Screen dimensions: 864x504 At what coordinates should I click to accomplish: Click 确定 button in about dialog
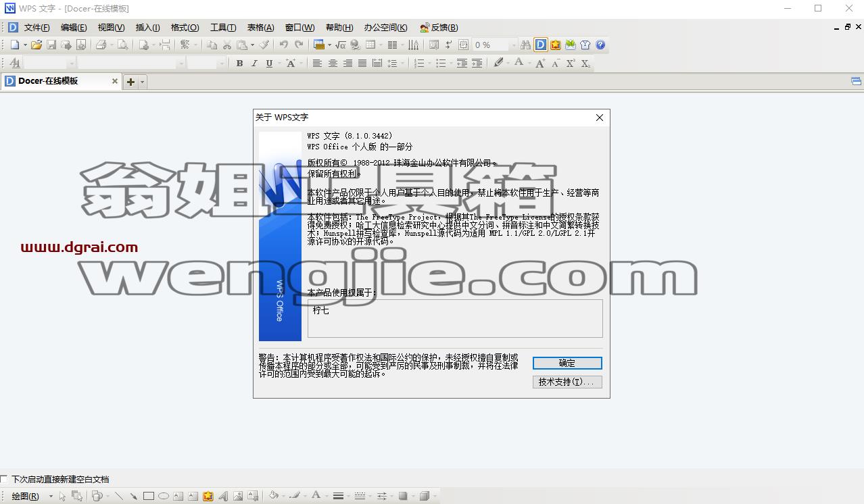(x=567, y=363)
